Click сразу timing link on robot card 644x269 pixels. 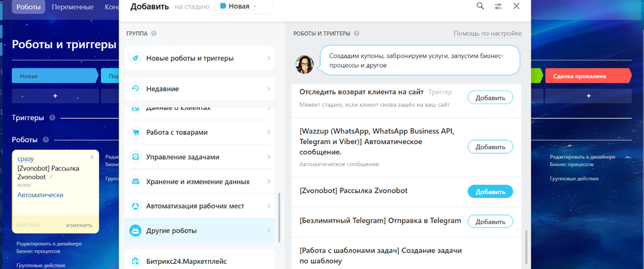click(26, 159)
